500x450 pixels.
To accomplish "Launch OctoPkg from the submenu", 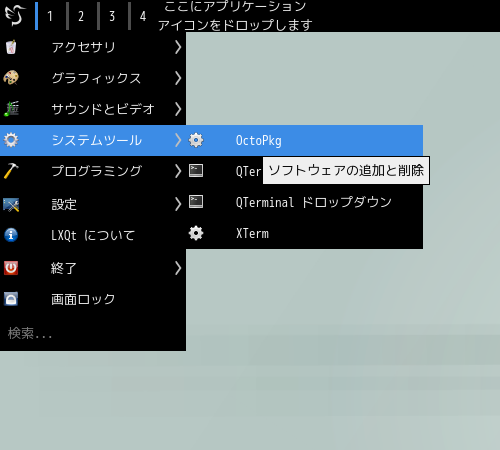I will click(x=305, y=140).
